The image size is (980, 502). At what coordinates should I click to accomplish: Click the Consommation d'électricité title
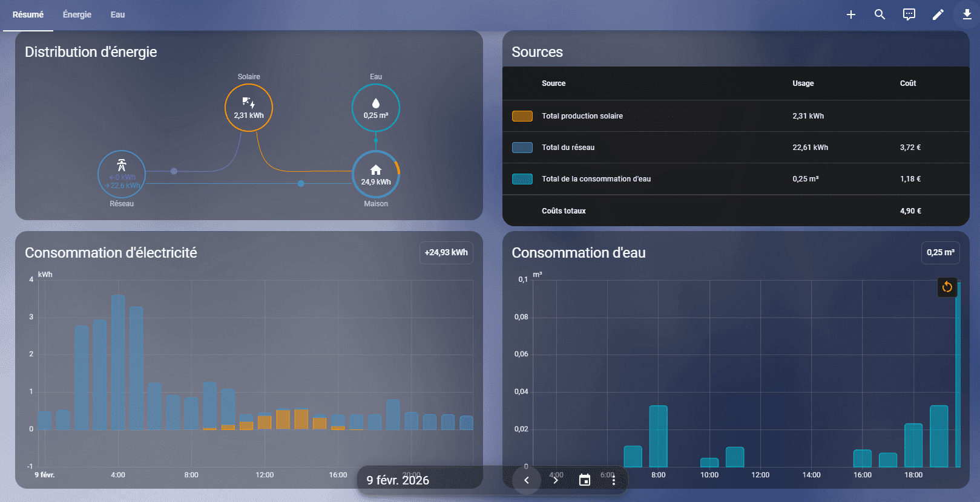click(111, 253)
